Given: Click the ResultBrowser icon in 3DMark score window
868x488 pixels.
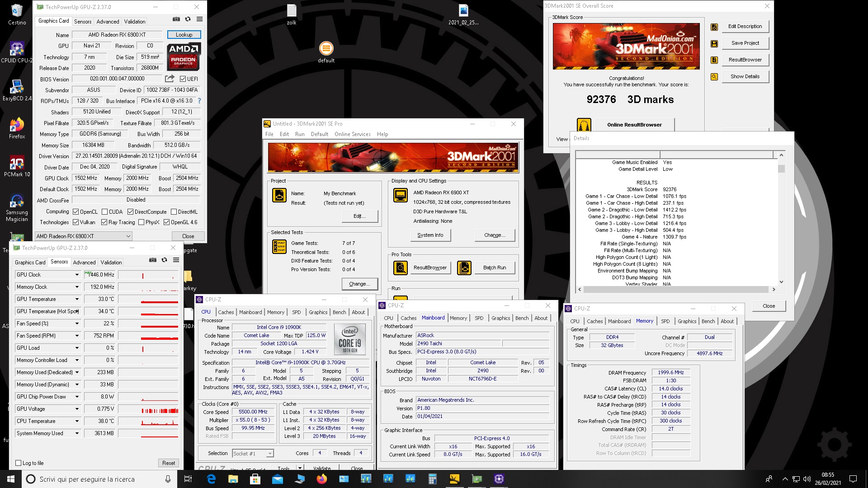Looking at the screenshot, I should coord(714,60).
